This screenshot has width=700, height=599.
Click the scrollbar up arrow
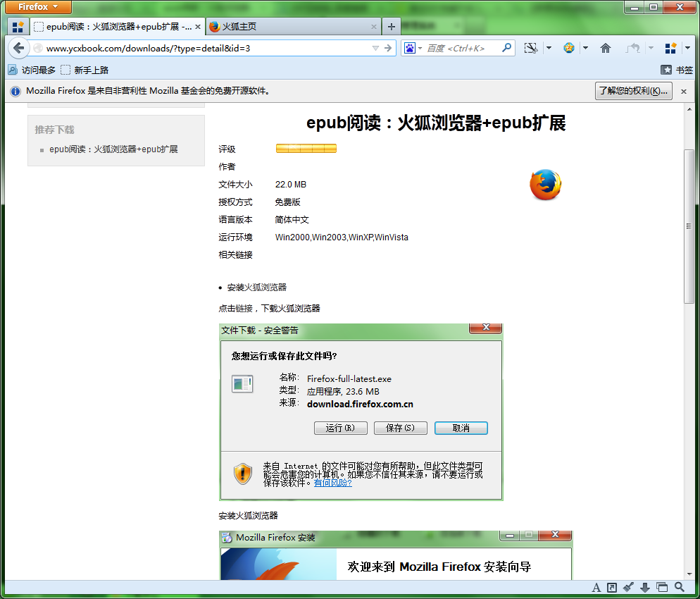(x=689, y=109)
